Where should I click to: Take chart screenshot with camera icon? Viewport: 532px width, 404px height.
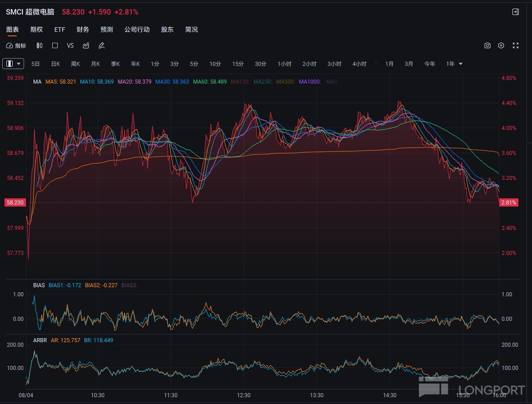coord(487,45)
